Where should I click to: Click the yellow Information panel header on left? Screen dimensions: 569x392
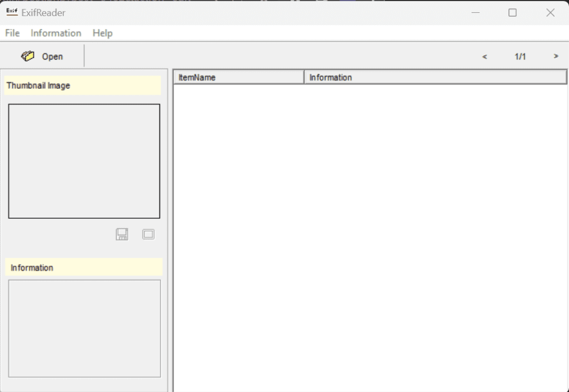coord(83,268)
